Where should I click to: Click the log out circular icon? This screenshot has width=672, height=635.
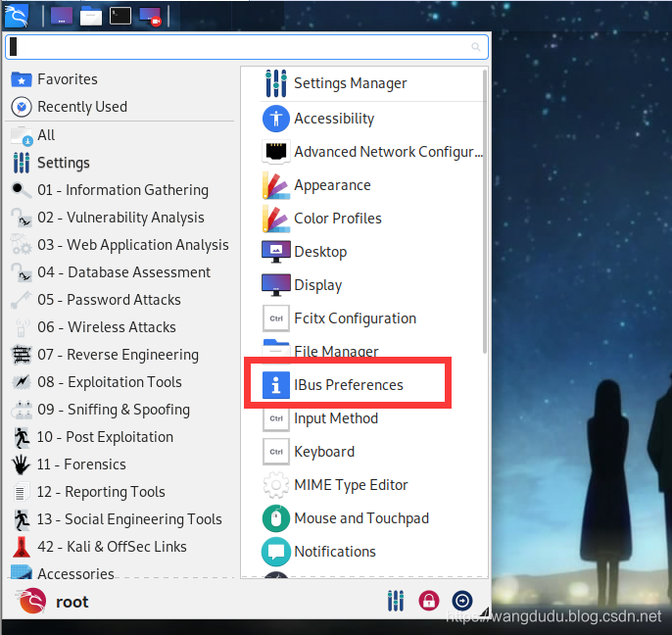[x=462, y=601]
